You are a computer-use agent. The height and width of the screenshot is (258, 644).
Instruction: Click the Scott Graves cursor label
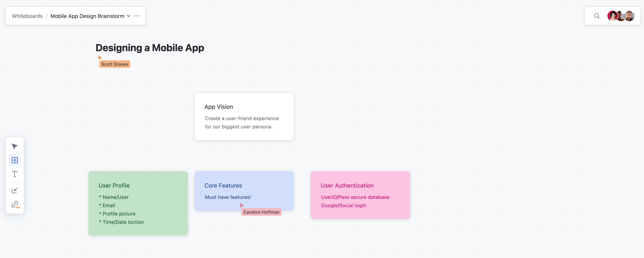click(115, 64)
